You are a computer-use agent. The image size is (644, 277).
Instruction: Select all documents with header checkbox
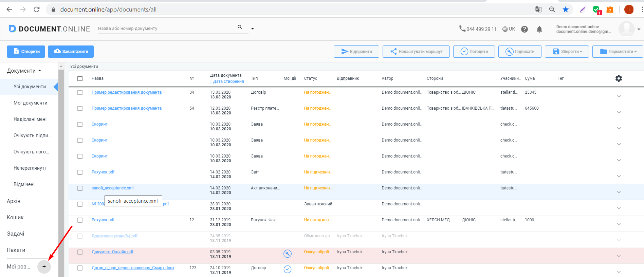80,78
